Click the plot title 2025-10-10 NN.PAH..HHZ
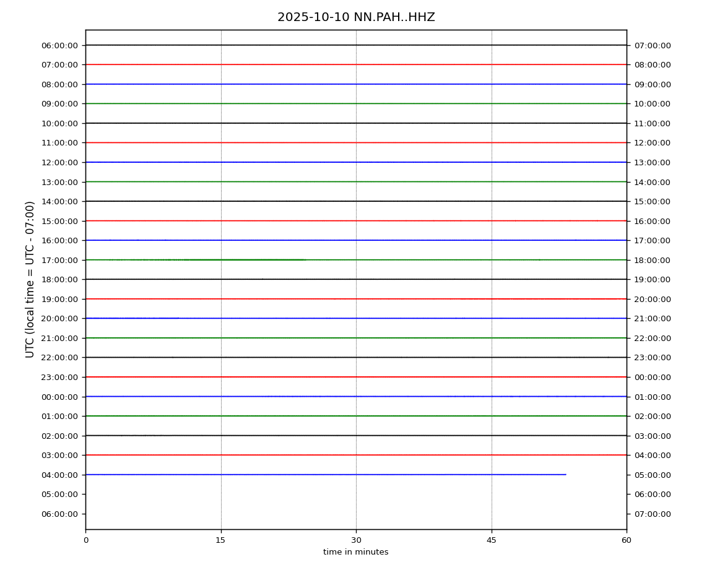Image resolution: width=712 pixels, height=588 pixels. point(356,17)
